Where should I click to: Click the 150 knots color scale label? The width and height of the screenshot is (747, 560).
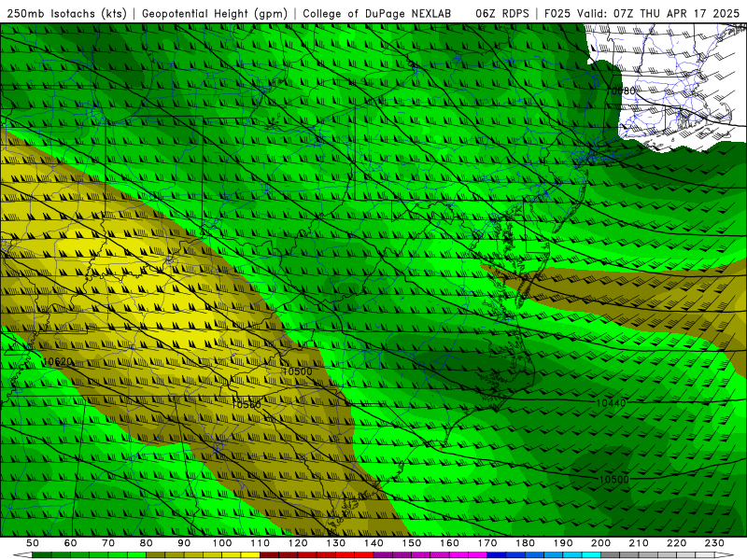click(x=412, y=543)
